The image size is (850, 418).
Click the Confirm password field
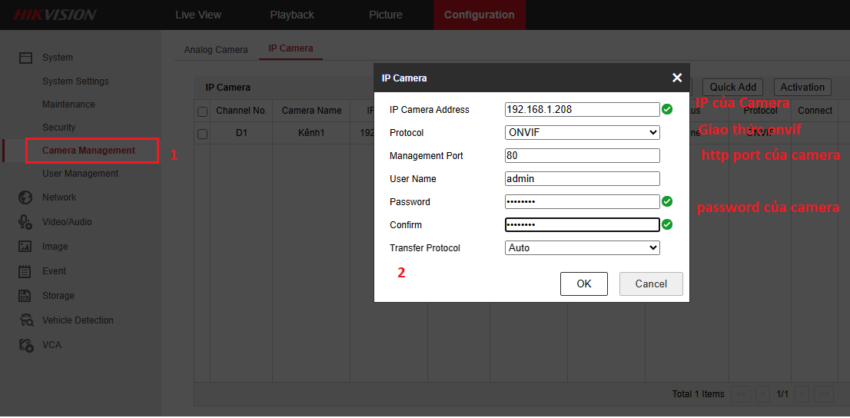(582, 225)
